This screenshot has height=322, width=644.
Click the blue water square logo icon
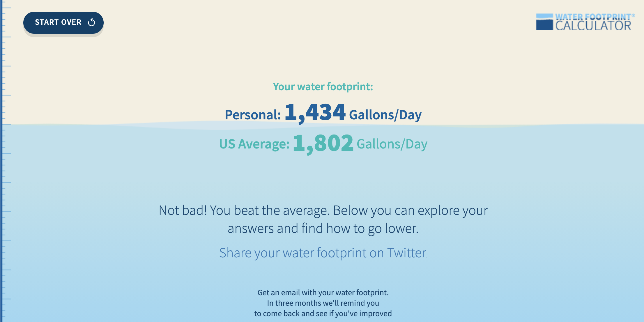tap(544, 22)
